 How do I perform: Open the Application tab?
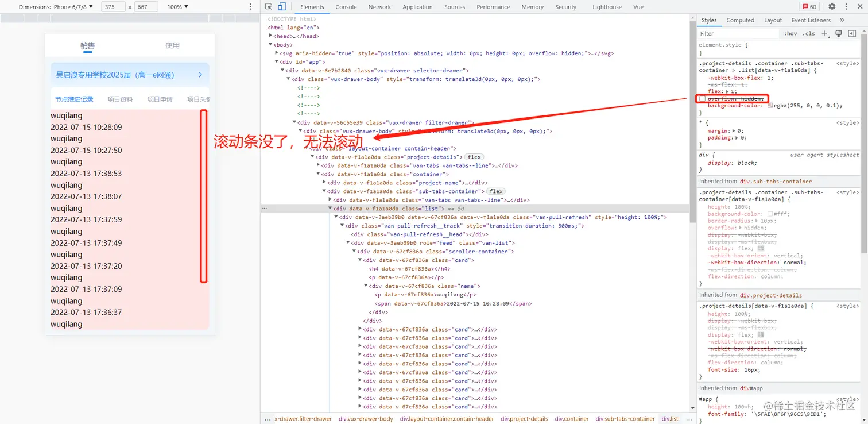coord(417,7)
